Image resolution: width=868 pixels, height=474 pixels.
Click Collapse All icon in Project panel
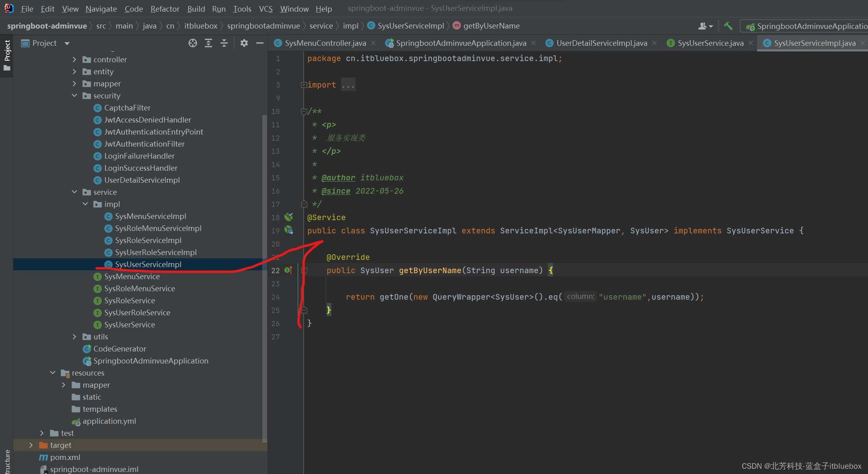coord(224,43)
